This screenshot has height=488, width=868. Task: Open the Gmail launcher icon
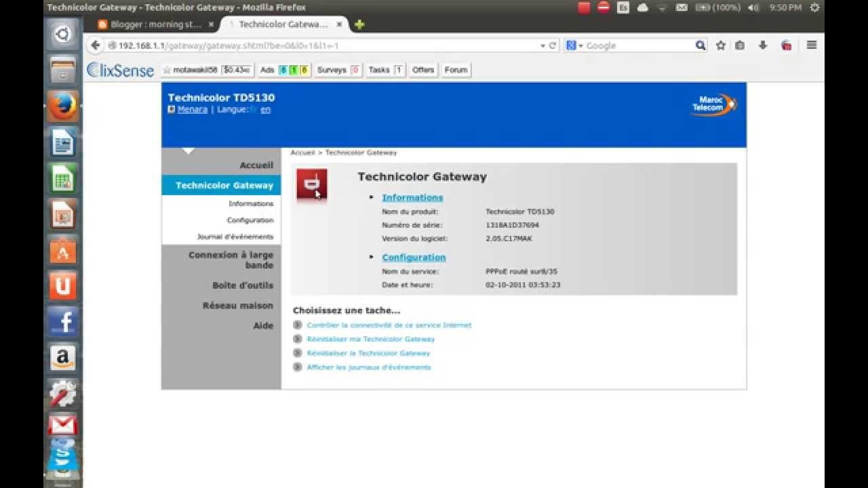pyautogui.click(x=63, y=425)
